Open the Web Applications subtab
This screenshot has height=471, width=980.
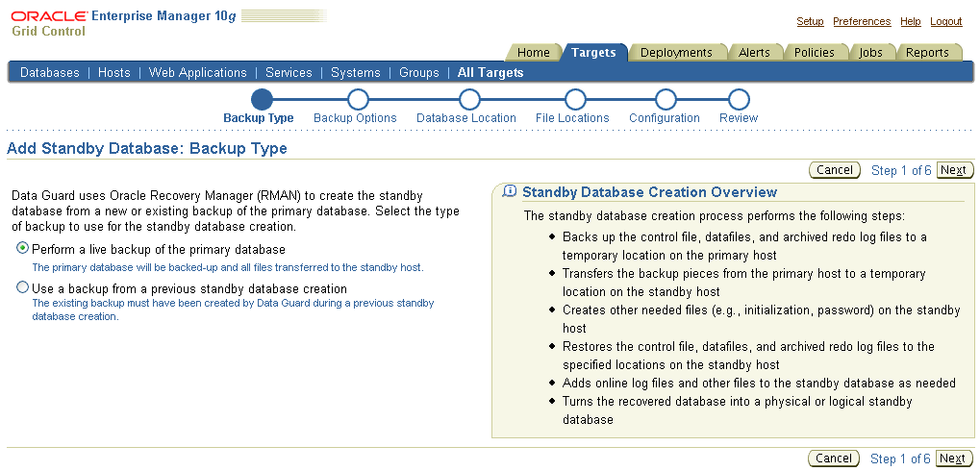pos(198,73)
